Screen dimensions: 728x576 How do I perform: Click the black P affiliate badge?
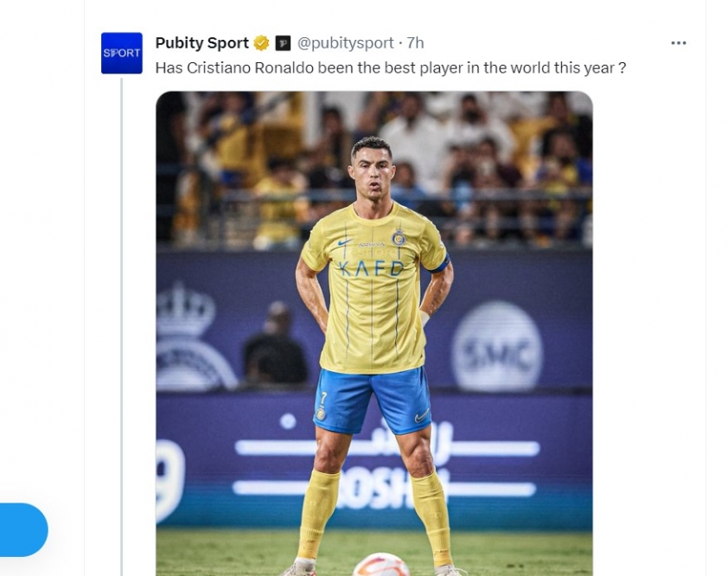[283, 43]
